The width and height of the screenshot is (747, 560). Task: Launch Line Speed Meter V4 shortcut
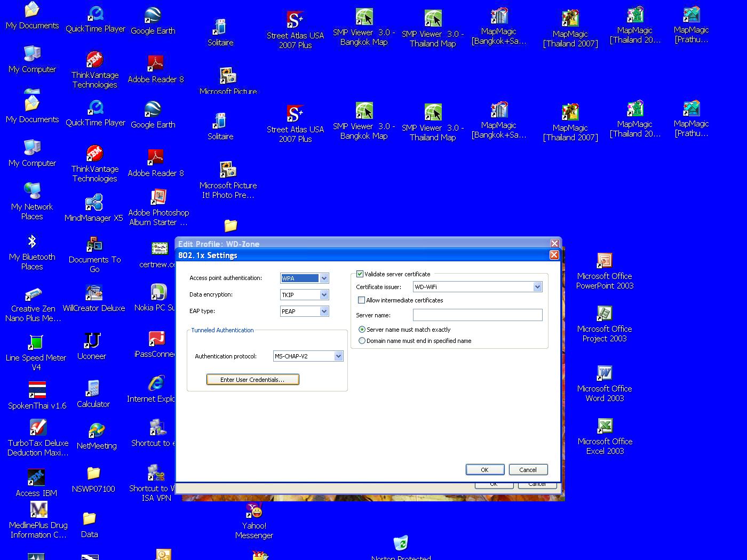pos(36,342)
